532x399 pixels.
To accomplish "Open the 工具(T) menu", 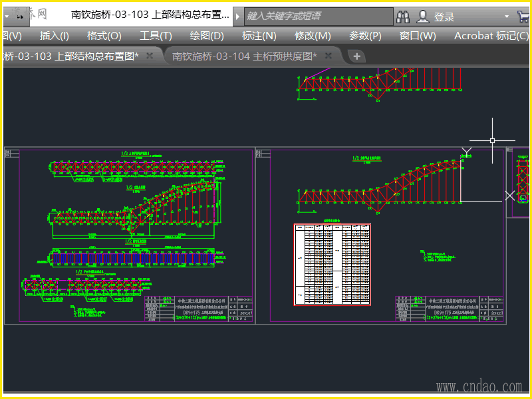I will 156,36.
